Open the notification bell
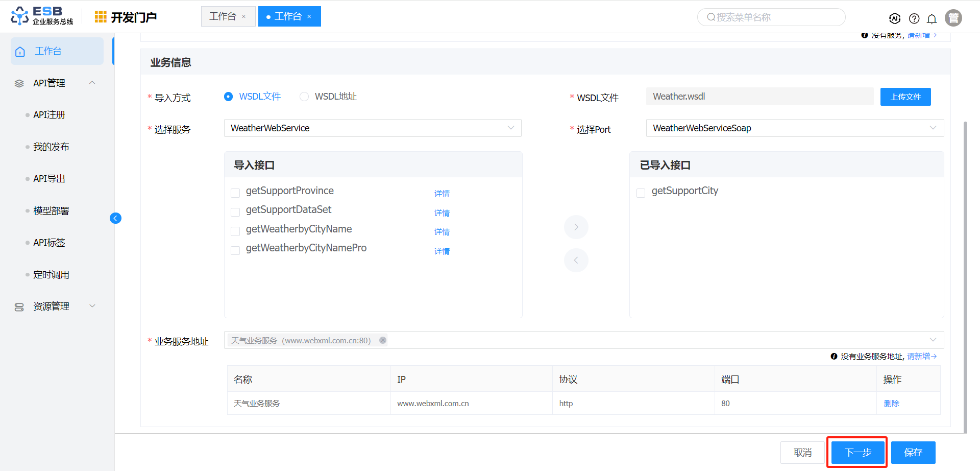The height and width of the screenshot is (471, 980). click(932, 18)
